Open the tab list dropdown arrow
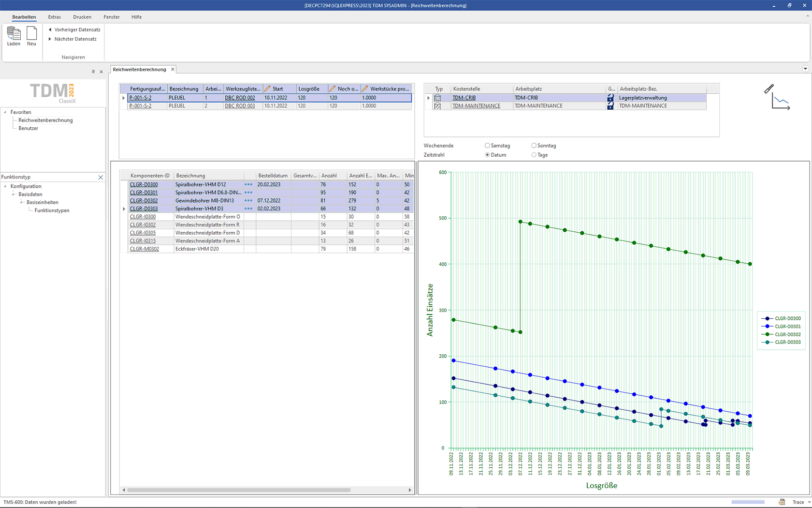 click(x=805, y=69)
